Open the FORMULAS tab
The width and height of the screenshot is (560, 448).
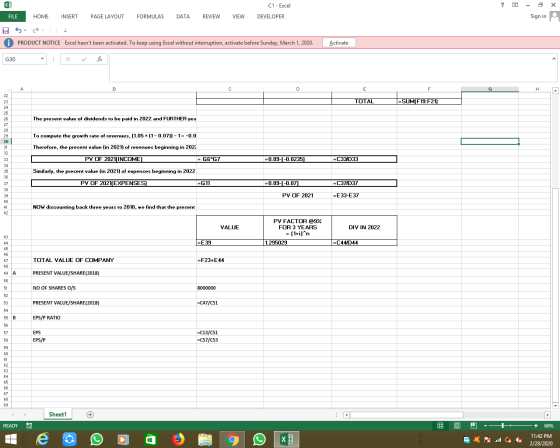click(x=150, y=16)
